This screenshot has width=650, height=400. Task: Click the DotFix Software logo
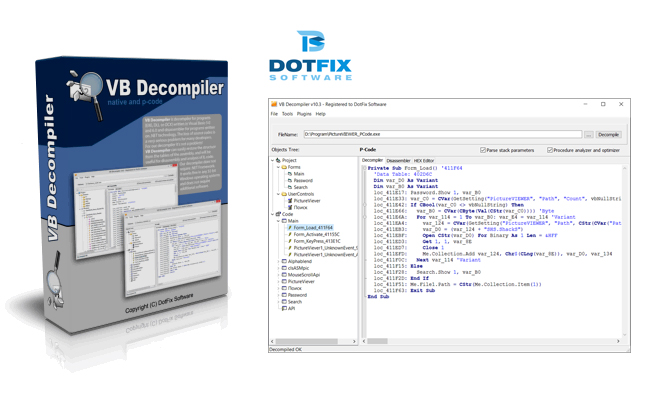coord(310,55)
